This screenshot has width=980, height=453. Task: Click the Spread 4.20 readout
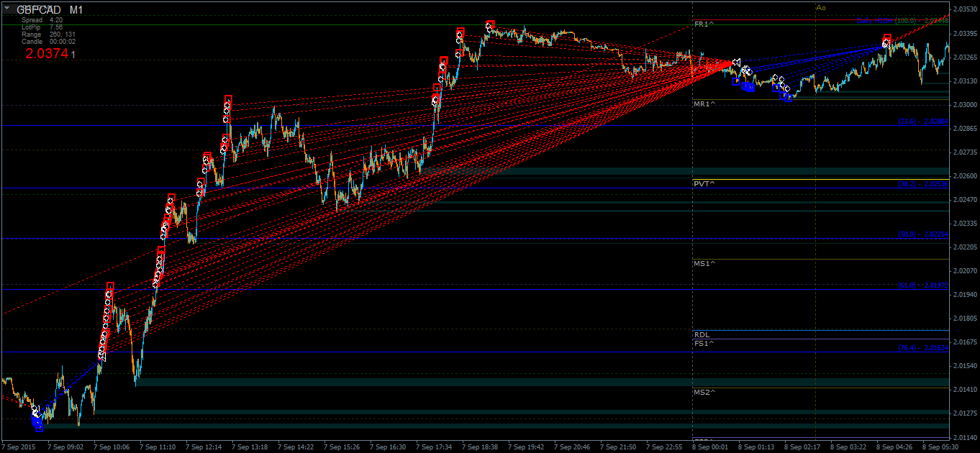pos(42,21)
